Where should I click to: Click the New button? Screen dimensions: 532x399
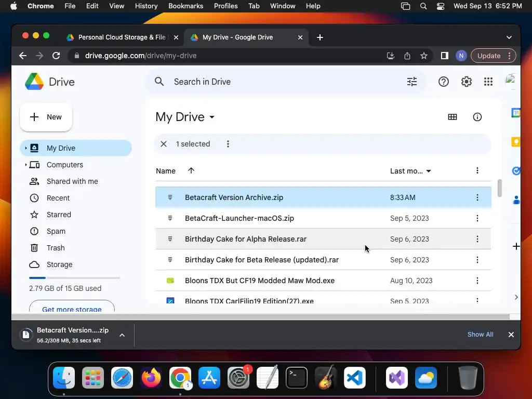pos(46,117)
